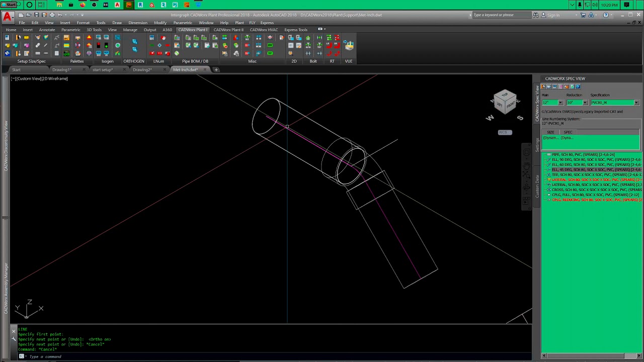The width and height of the screenshot is (644, 362).
Task: Click the first icon in the Bolt panel
Action: pos(308,38)
